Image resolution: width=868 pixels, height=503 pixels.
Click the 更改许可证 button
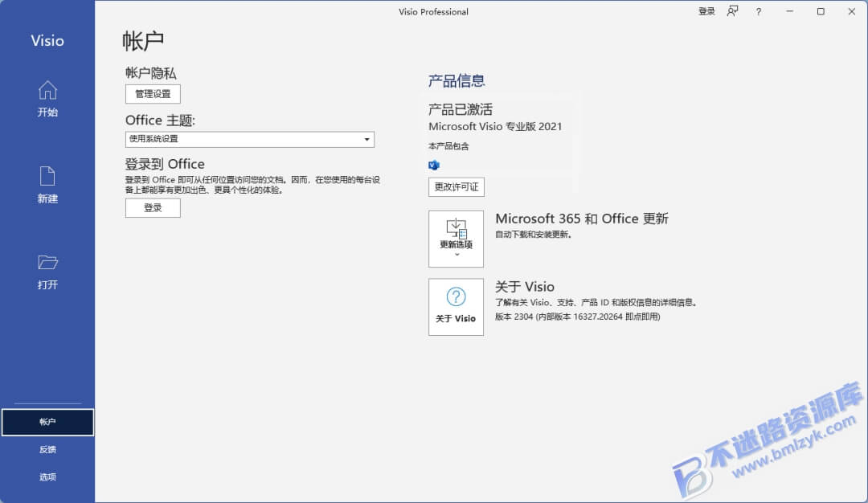[457, 187]
